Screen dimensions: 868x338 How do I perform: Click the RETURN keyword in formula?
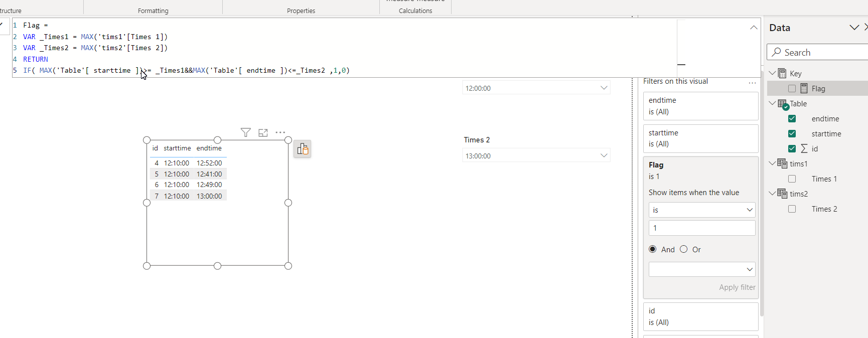pos(36,59)
